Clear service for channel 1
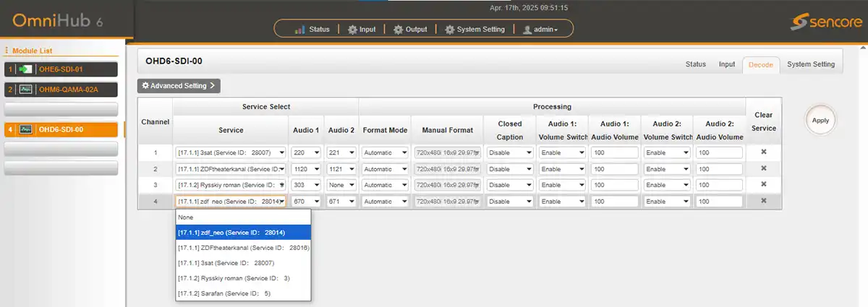Image resolution: width=868 pixels, height=307 pixels. (763, 152)
